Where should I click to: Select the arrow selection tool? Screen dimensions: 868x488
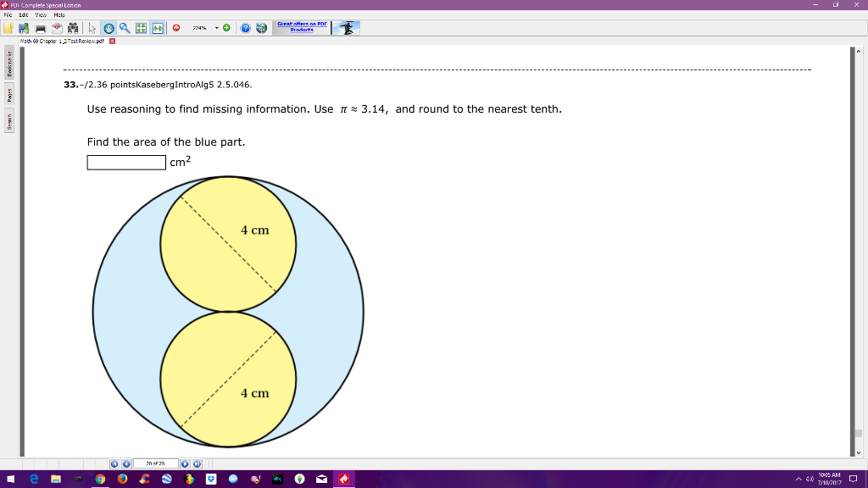[92, 26]
